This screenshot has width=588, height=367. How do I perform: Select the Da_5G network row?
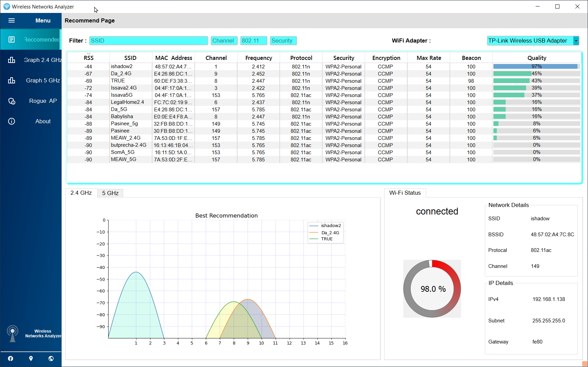(x=324, y=109)
